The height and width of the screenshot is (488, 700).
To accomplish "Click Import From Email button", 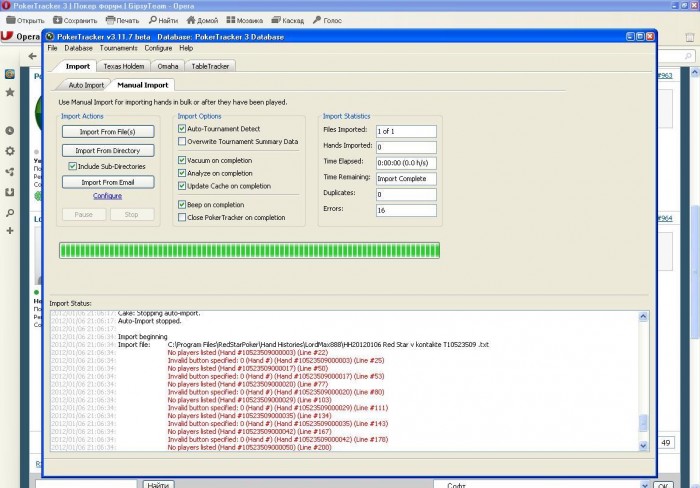I will (108, 182).
